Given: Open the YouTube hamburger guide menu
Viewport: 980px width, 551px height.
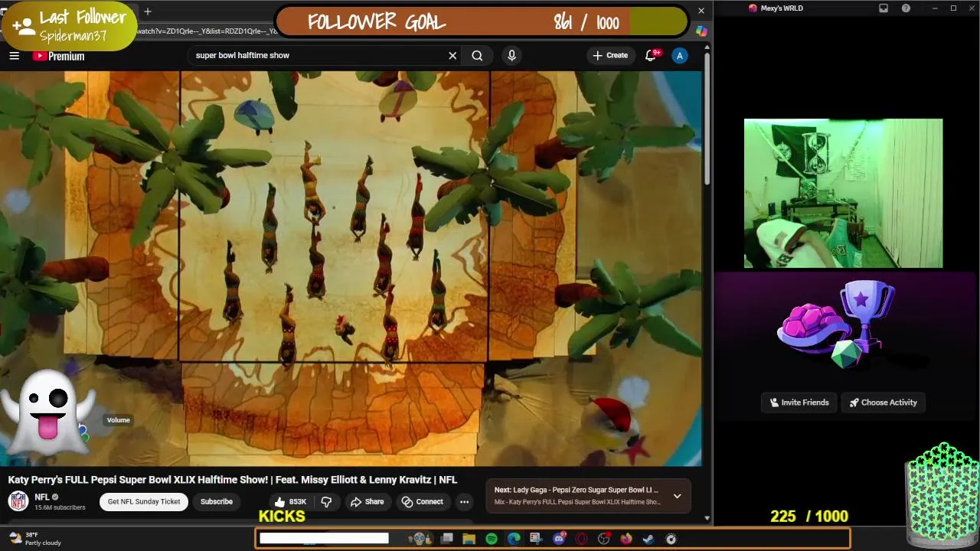Looking at the screenshot, I should (14, 55).
